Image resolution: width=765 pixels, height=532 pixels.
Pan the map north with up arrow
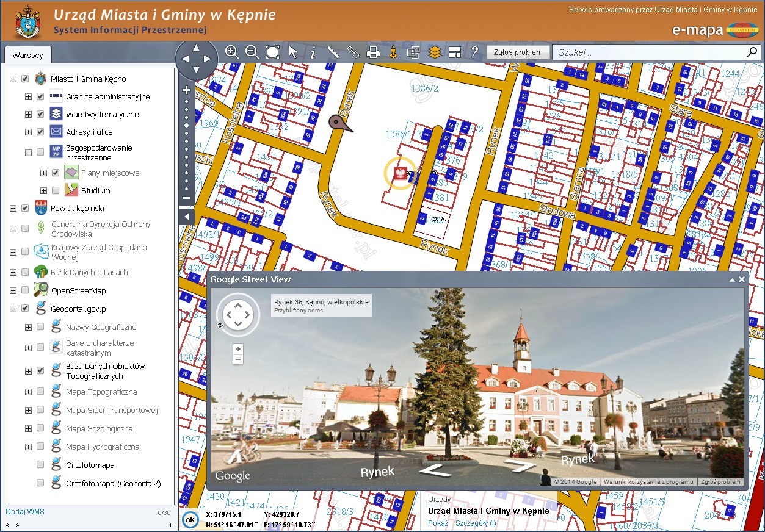pos(196,48)
